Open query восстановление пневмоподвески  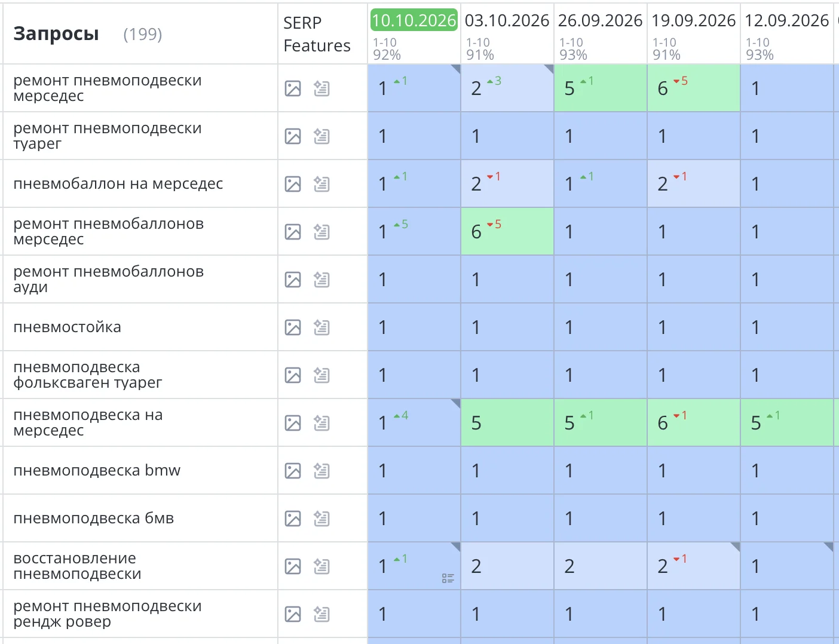[78, 566]
